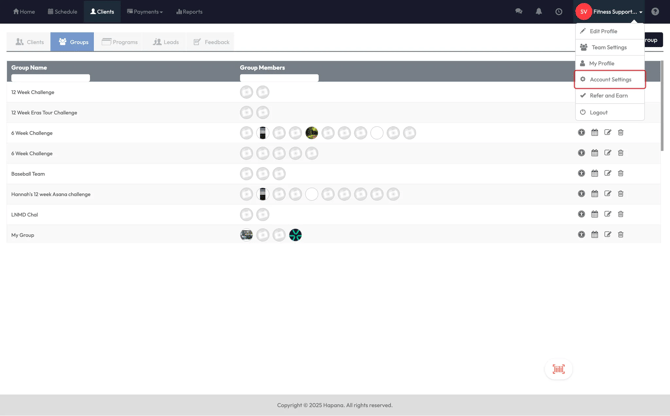Select Account Settings from the menu

pyautogui.click(x=610, y=79)
